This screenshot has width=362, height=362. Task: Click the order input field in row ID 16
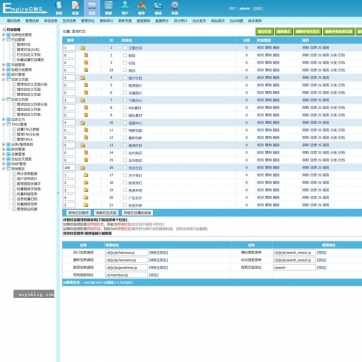point(69,168)
